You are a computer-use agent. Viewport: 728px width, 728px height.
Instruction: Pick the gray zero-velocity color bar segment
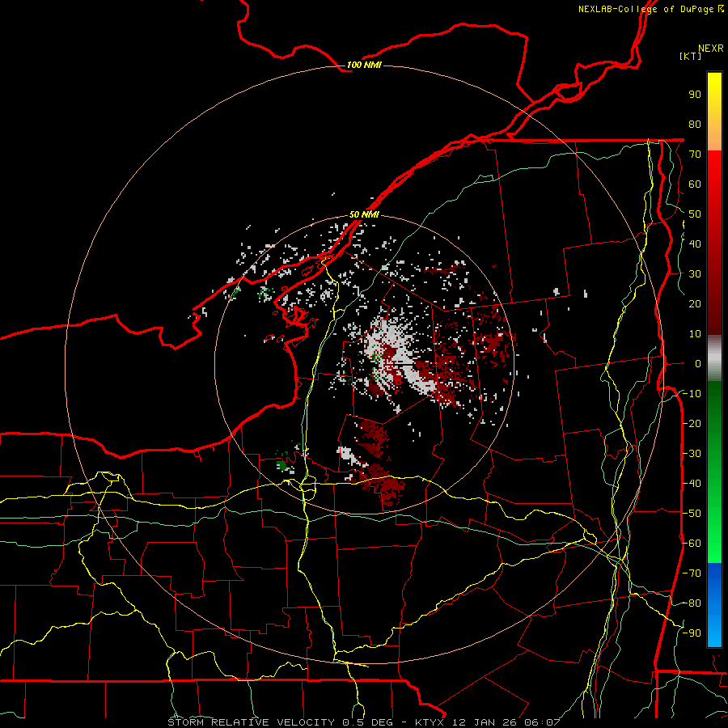(714, 358)
